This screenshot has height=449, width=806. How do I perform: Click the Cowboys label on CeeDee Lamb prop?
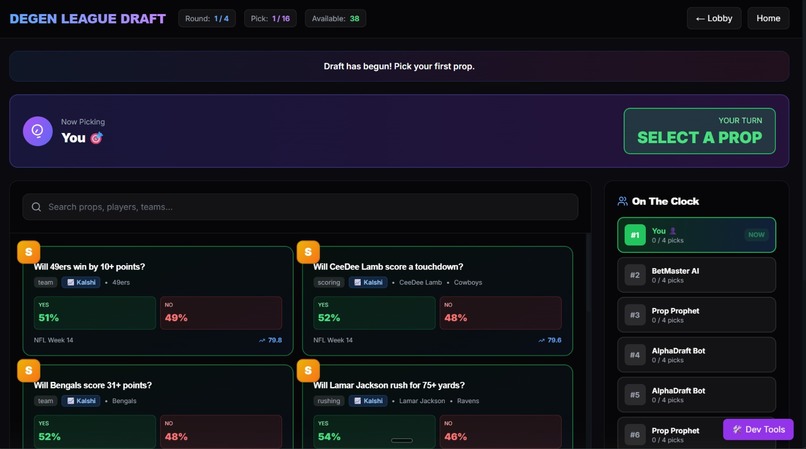point(468,282)
